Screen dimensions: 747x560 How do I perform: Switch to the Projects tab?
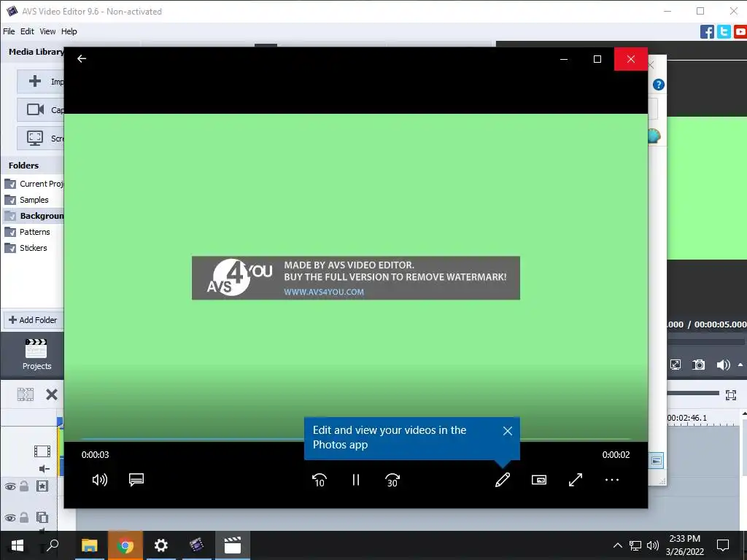click(36, 355)
